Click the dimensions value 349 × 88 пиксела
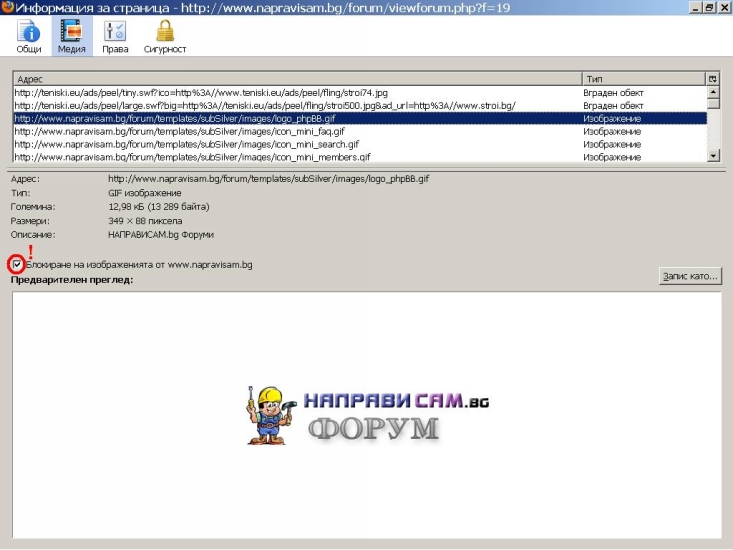This screenshot has height=550, width=733. point(145,221)
